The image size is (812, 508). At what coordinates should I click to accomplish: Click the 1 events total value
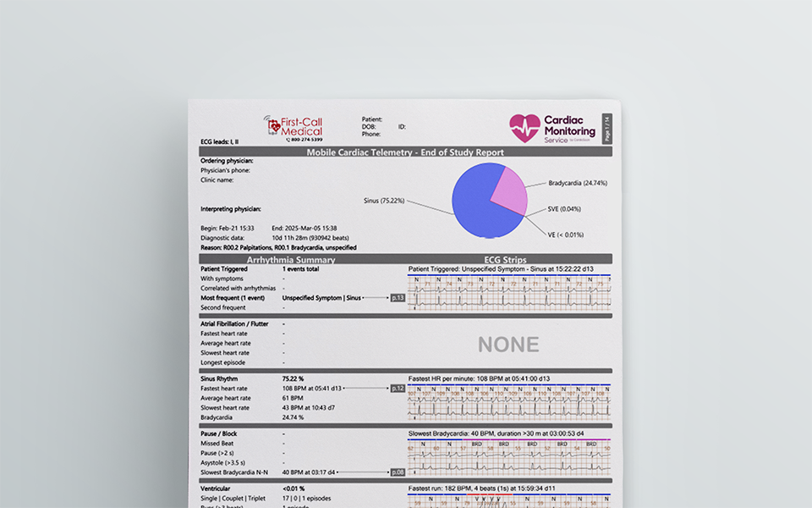click(300, 269)
